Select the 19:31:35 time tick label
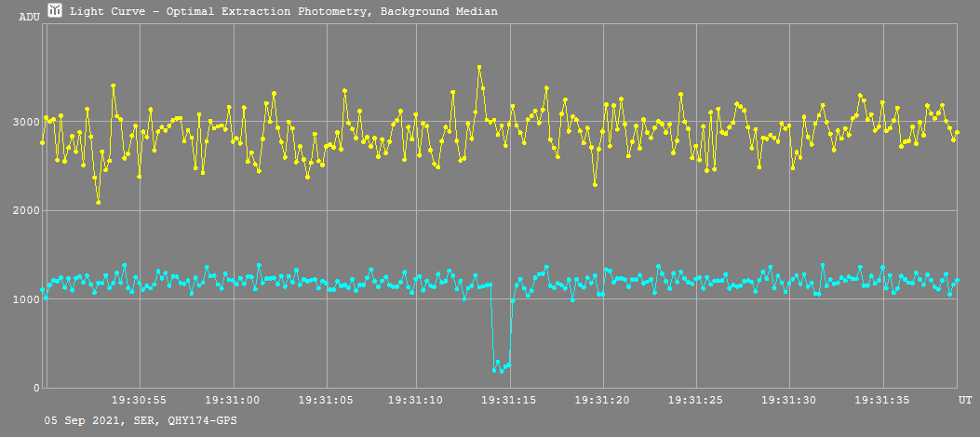Image resolution: width=980 pixels, height=437 pixels. pyautogui.click(x=883, y=400)
